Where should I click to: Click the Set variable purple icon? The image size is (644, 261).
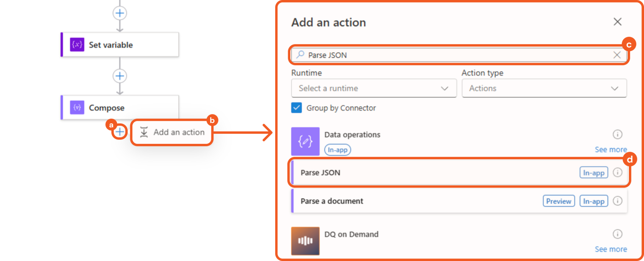(x=77, y=44)
